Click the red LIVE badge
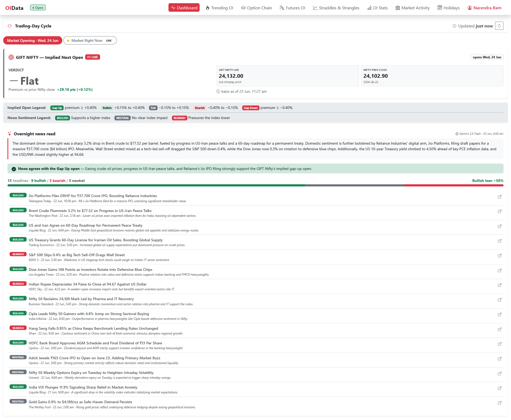 [93, 57]
